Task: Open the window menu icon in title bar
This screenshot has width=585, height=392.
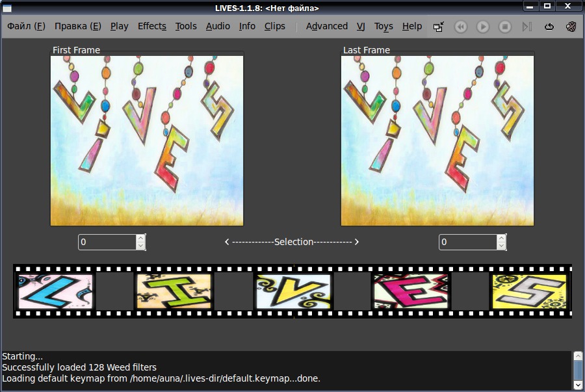Action: point(7,8)
